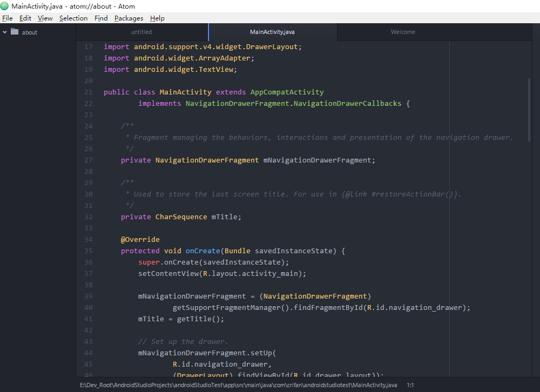Collapse the about folder chevron
Image resolution: width=540 pixels, height=392 pixels.
click(5, 32)
